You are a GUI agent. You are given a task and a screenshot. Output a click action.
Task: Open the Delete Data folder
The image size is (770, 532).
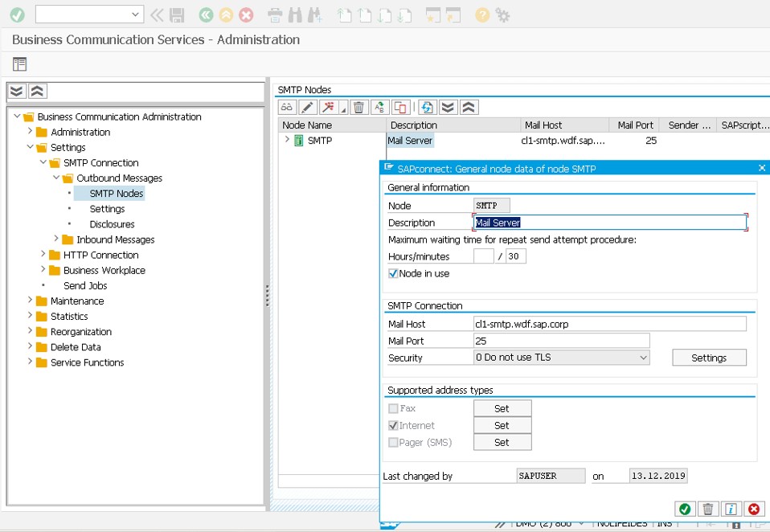pyautogui.click(x=76, y=347)
